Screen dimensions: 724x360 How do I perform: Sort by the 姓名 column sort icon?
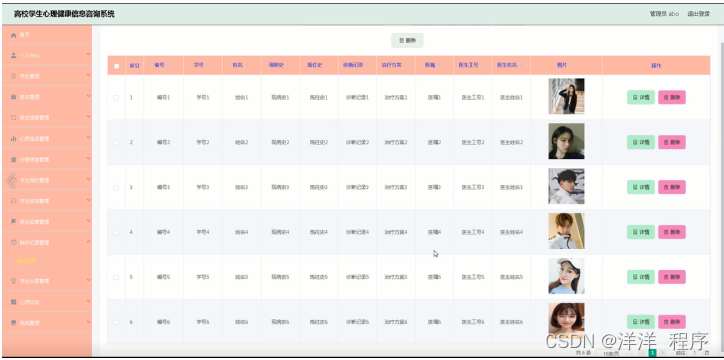[247, 66]
